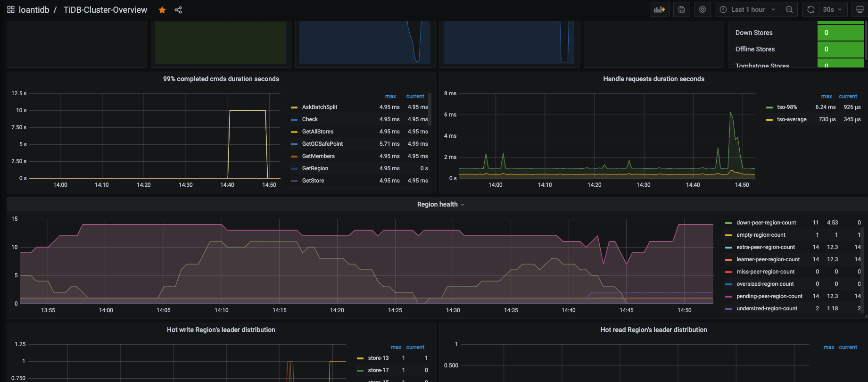Toggle tso-98% series visibility
The image size is (868, 382).
tap(787, 107)
